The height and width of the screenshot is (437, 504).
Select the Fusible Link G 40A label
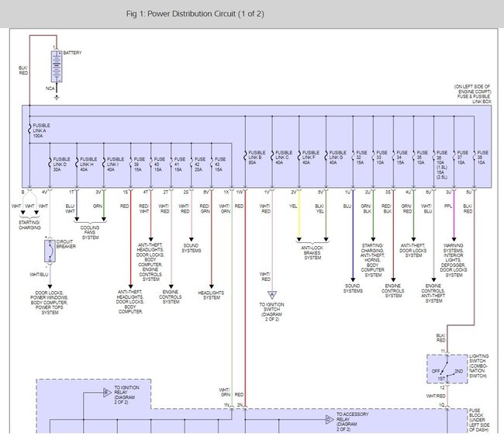337,158
